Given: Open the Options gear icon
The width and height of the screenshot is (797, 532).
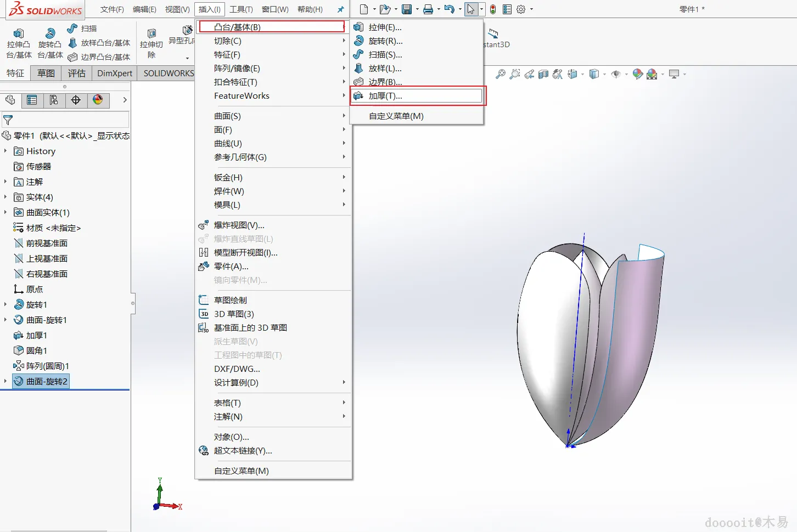Looking at the screenshot, I should coord(521,9).
